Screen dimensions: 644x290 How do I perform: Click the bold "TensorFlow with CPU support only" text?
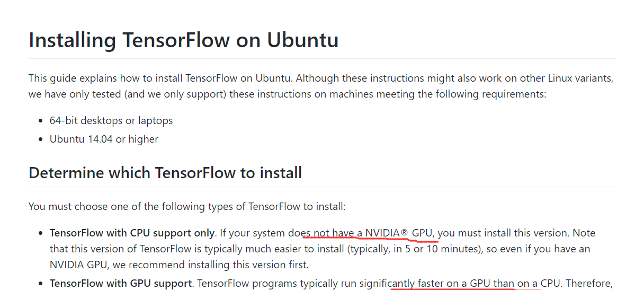pyautogui.click(x=132, y=233)
